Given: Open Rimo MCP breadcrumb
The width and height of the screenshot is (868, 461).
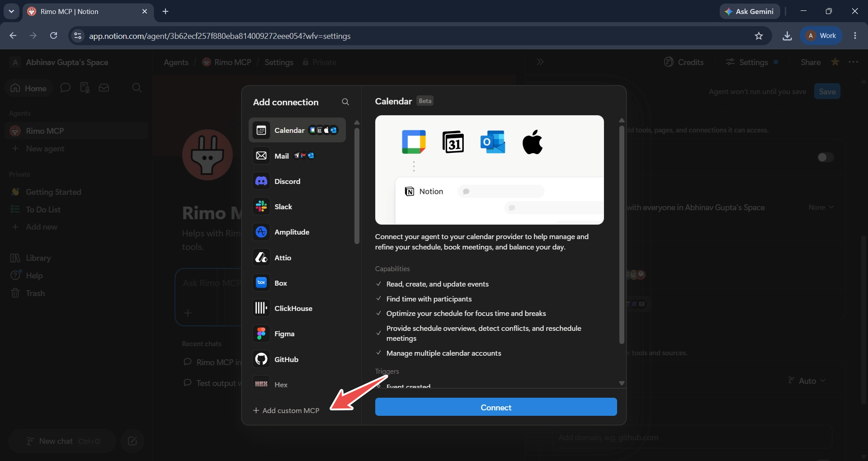Looking at the screenshot, I should click(227, 62).
